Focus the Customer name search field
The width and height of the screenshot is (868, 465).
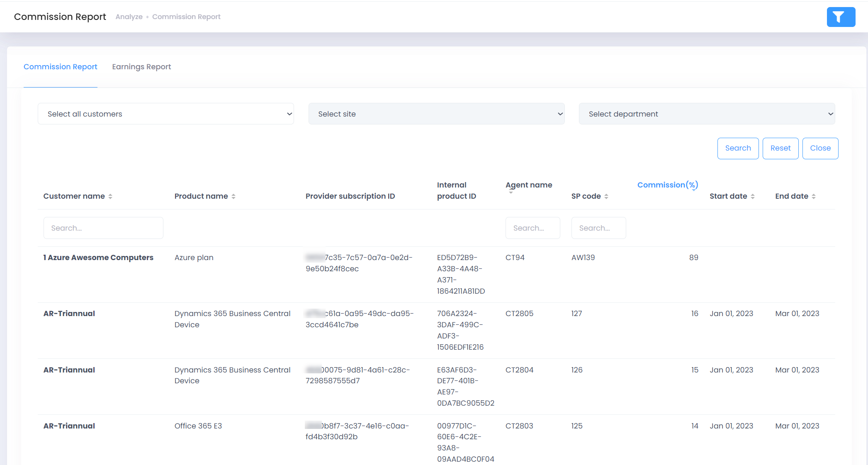pyautogui.click(x=103, y=228)
